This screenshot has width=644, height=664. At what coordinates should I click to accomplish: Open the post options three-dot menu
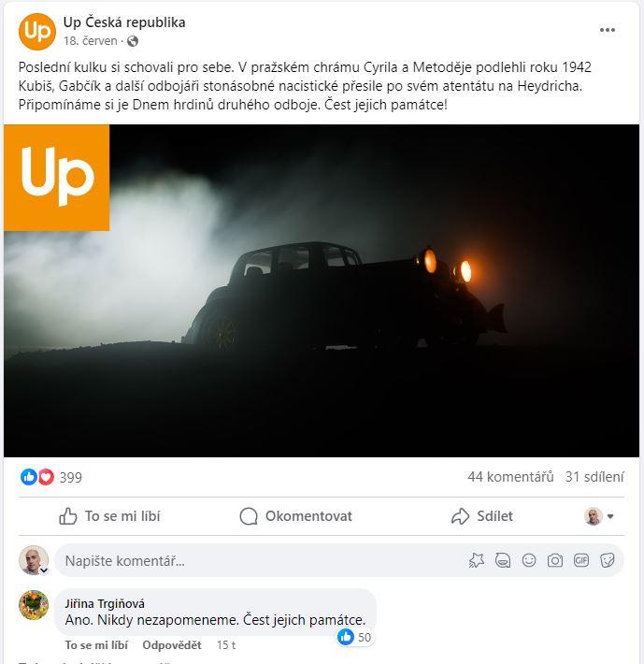(x=607, y=30)
